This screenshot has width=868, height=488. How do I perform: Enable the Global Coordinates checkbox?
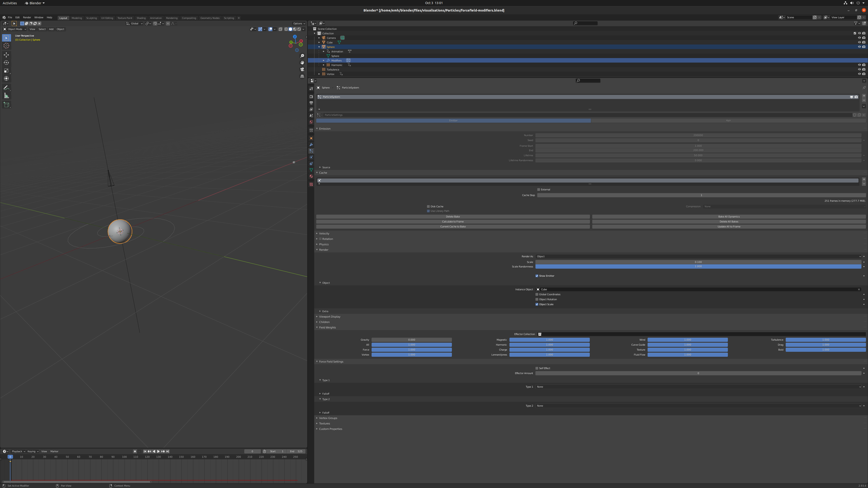(537, 294)
